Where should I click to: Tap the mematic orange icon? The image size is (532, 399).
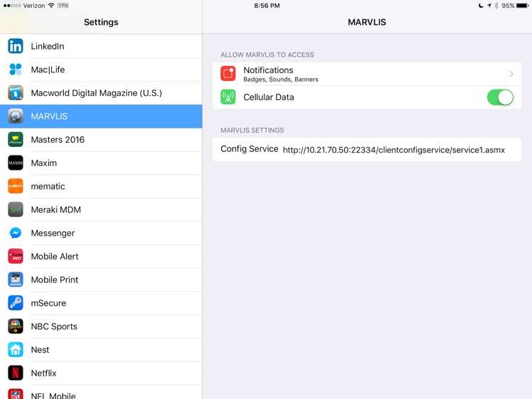[16, 186]
